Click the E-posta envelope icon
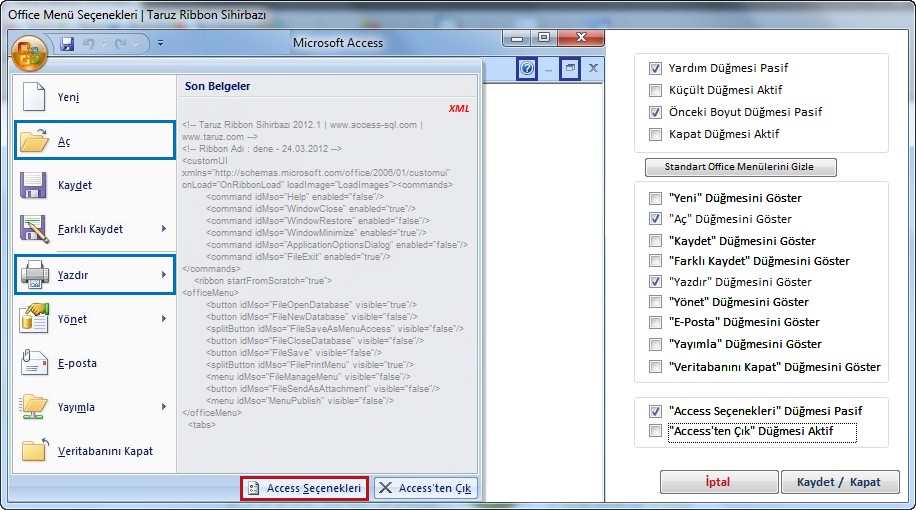This screenshot has width=916, height=510. [x=34, y=363]
